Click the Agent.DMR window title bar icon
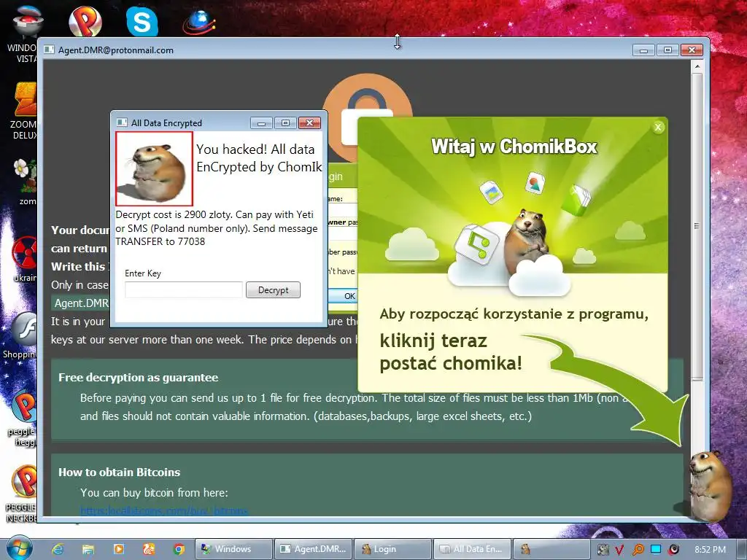This screenshot has width=747, height=560. [49, 50]
